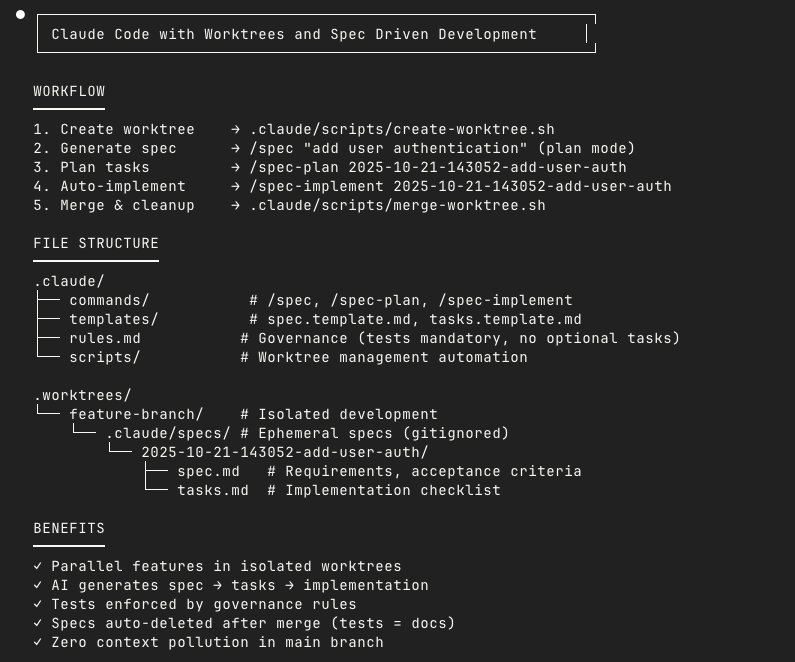The image size is (795, 662).
Task: Click the '.claude/' root folder line
Action: coord(69,281)
